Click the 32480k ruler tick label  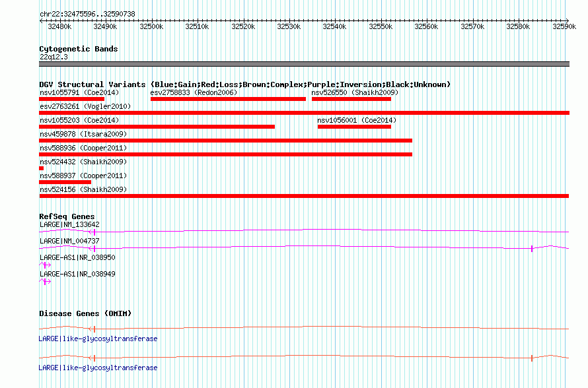pos(59,26)
